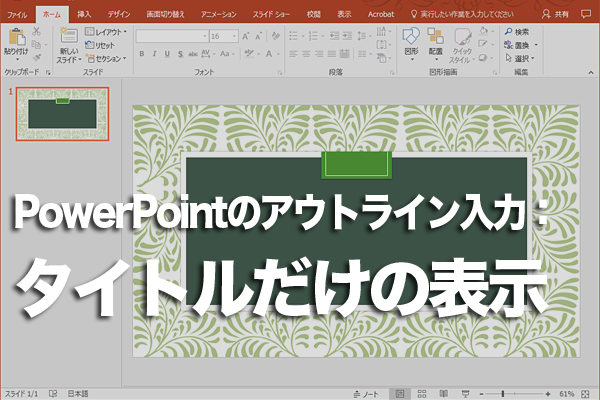The height and width of the screenshot is (400, 600).
Task: Toggle center text alignment
Action: pyautogui.click(x=306, y=54)
